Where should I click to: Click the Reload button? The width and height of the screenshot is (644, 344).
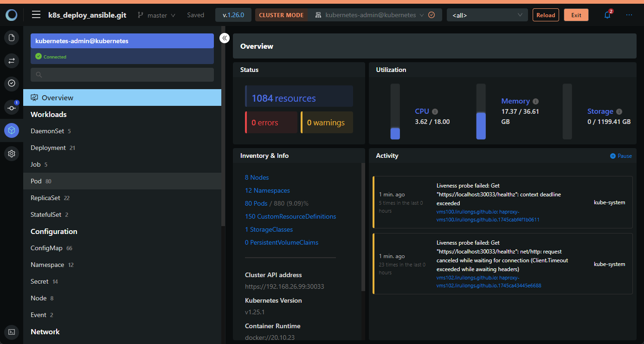[546, 15]
